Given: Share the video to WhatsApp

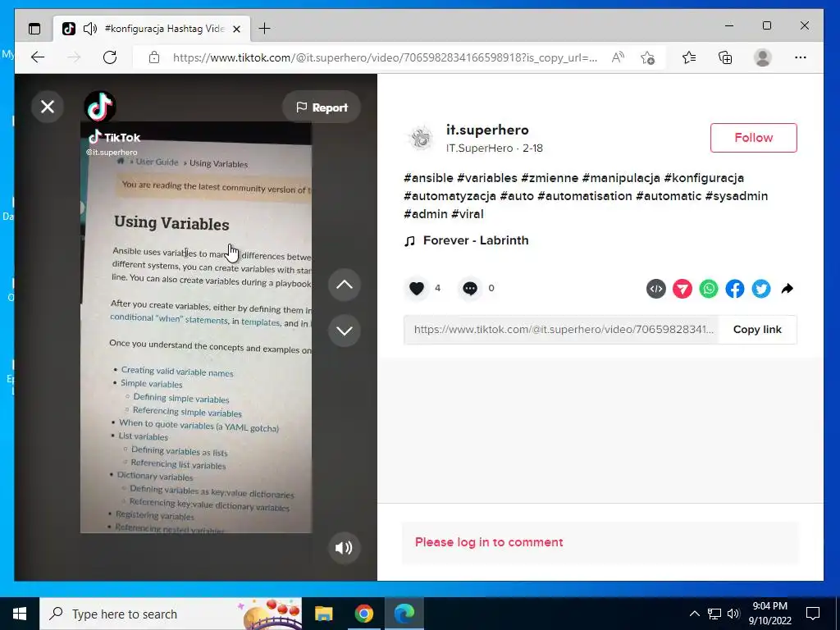Looking at the screenshot, I should pos(708,289).
